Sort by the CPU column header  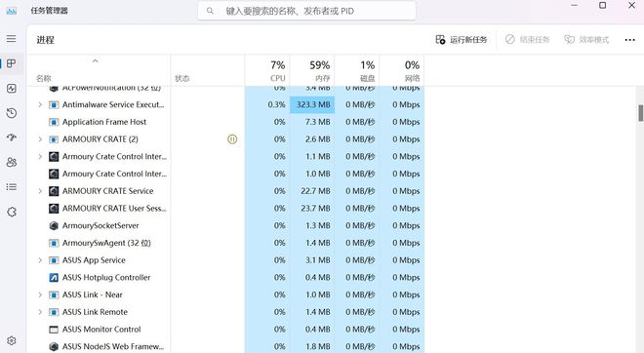(267, 70)
